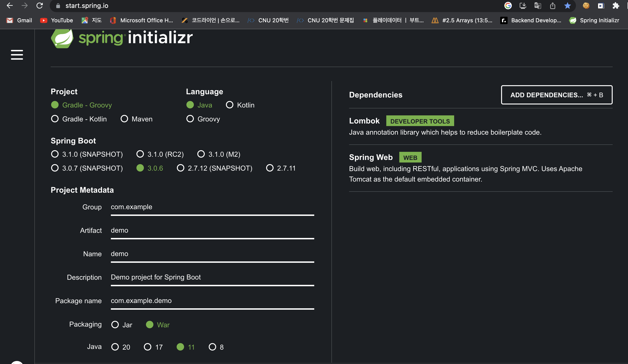Viewport: 628px width, 364px height.
Task: Click the Artifact input field
Action: pos(212,231)
